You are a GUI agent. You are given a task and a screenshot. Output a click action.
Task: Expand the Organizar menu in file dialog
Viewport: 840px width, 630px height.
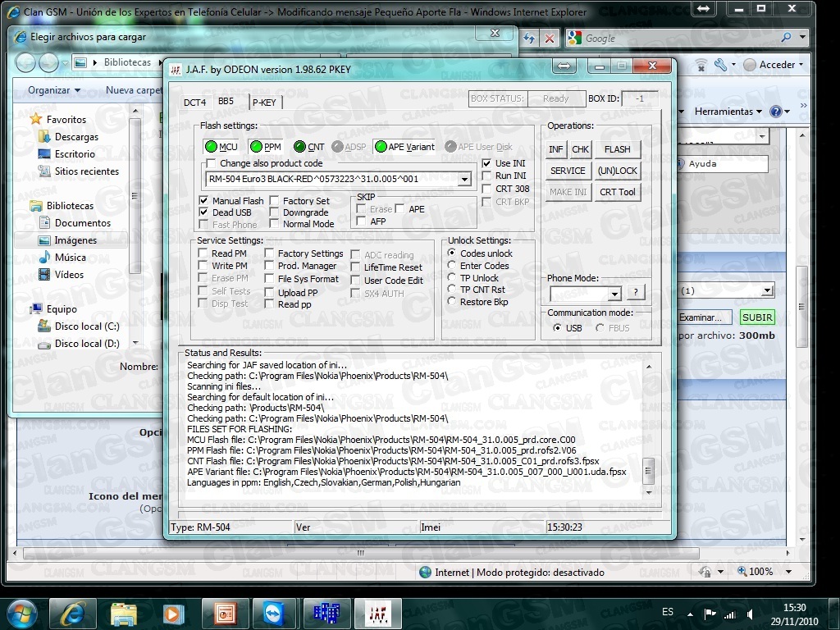pos(54,90)
